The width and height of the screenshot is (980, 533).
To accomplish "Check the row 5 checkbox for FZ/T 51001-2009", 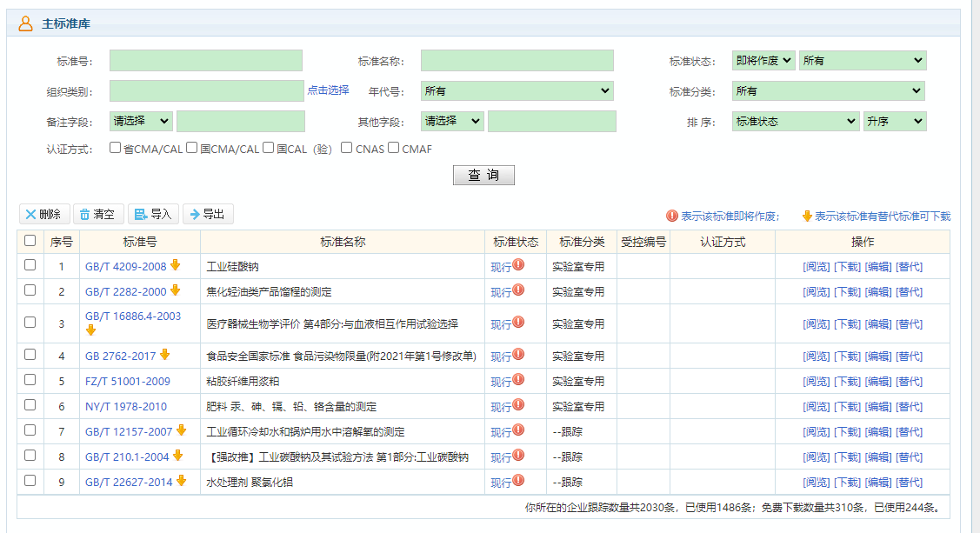I will coord(30,380).
